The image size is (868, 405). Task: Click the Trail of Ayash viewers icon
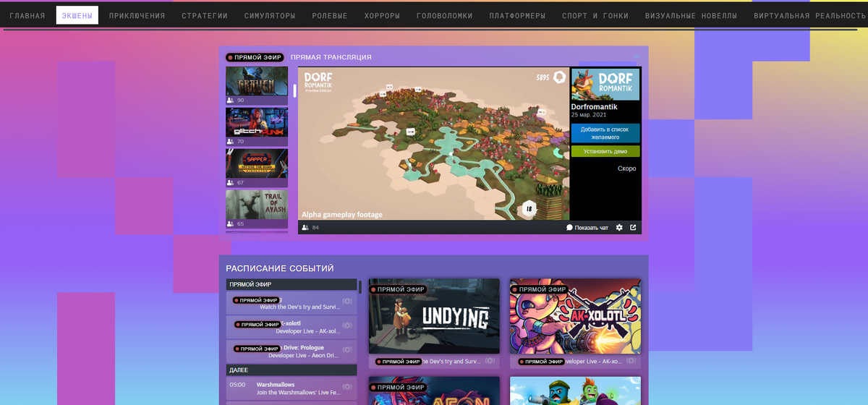(x=231, y=224)
